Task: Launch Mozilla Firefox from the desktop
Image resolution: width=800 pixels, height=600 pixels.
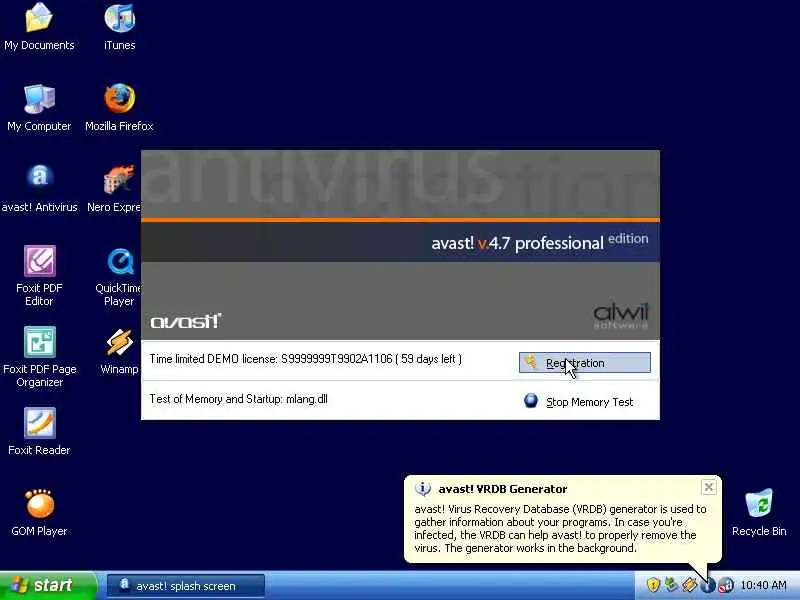Action: pos(119,108)
